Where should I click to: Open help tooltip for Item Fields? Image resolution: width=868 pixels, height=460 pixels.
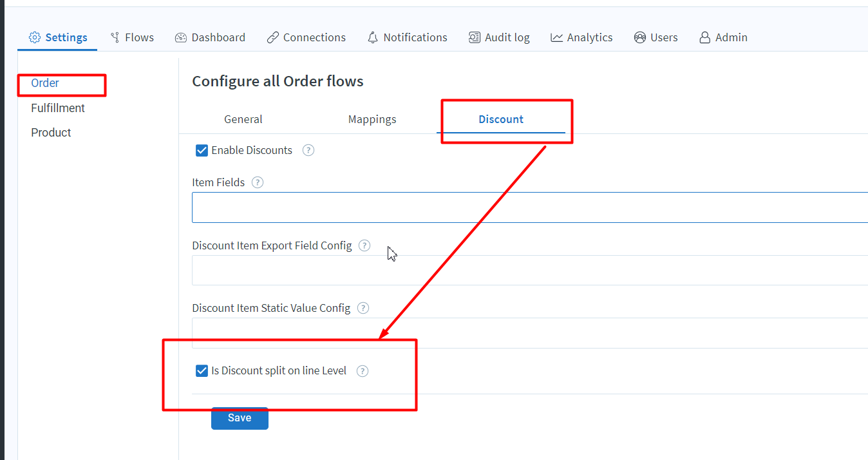click(258, 182)
